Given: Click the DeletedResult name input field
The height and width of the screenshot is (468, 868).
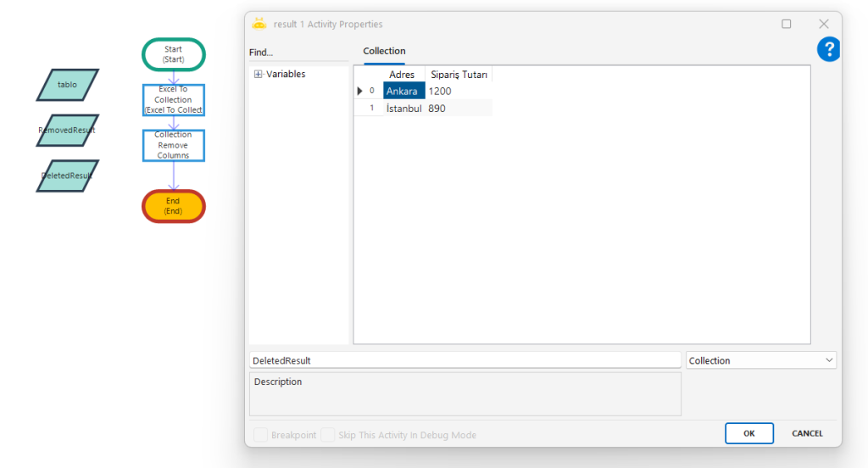Looking at the screenshot, I should click(465, 360).
